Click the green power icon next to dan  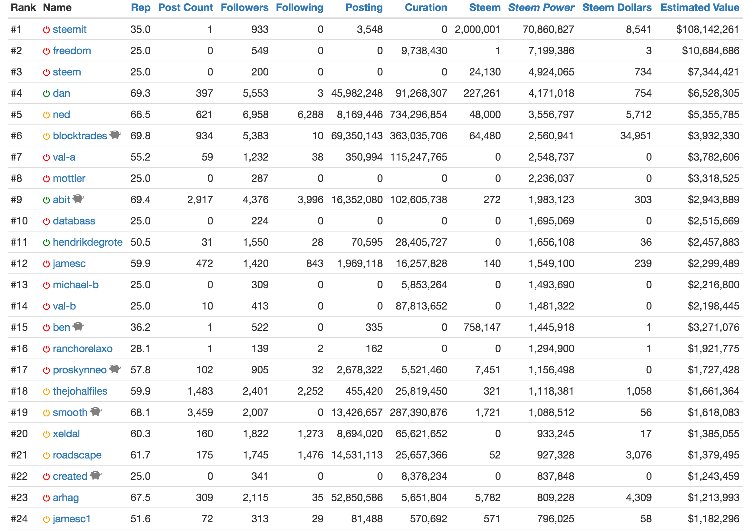[x=46, y=94]
